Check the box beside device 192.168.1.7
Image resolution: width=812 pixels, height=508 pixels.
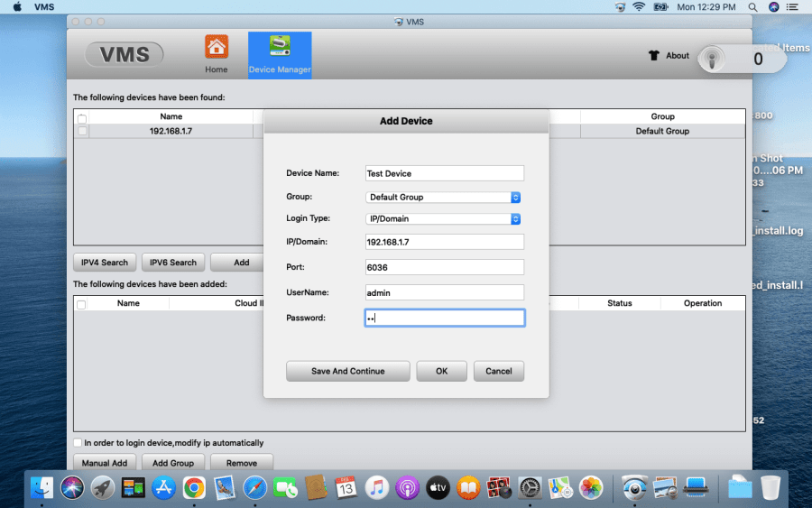pyautogui.click(x=83, y=132)
